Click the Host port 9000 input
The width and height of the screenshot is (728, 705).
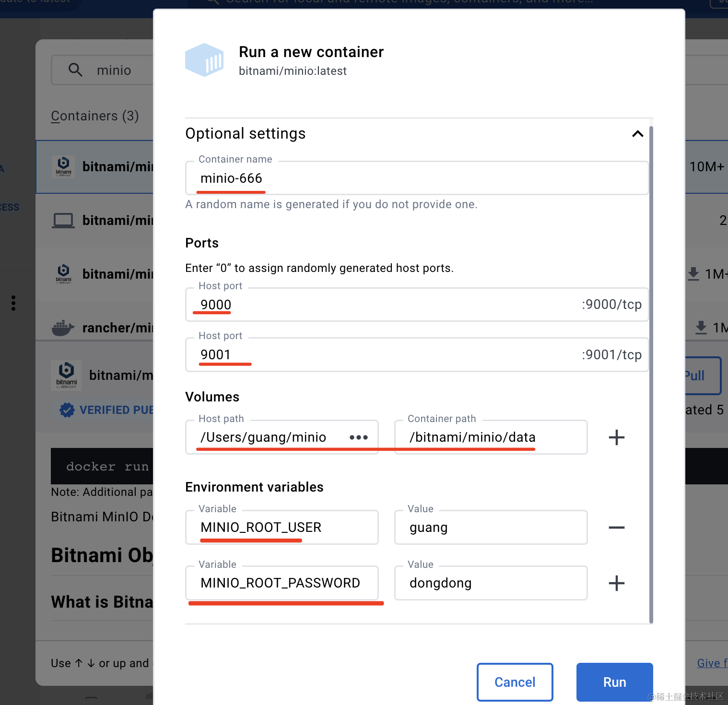pyautogui.click(x=384, y=305)
